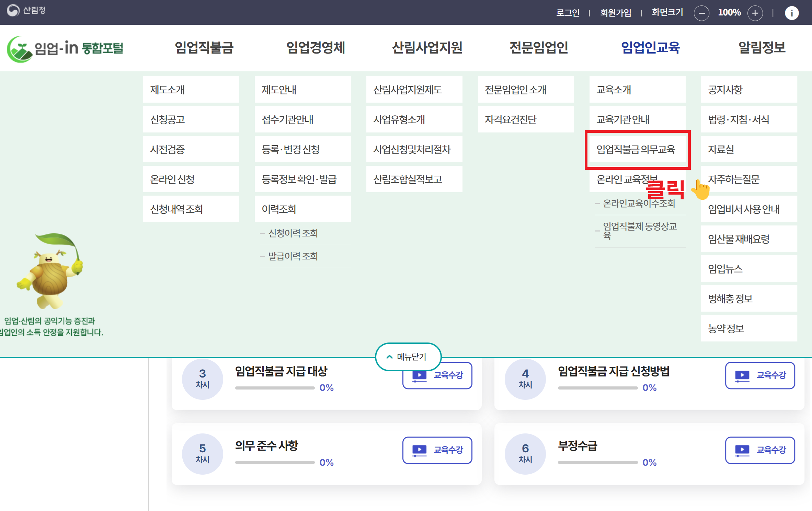Click the 회원가입 link
Image resolution: width=812 pixels, height=511 pixels.
(x=615, y=13)
